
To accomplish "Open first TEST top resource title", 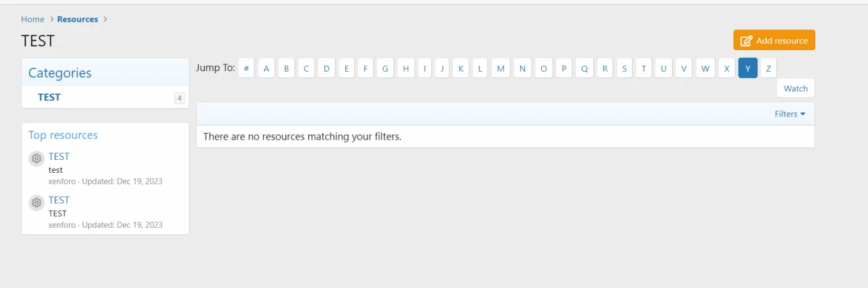I will pos(59,157).
